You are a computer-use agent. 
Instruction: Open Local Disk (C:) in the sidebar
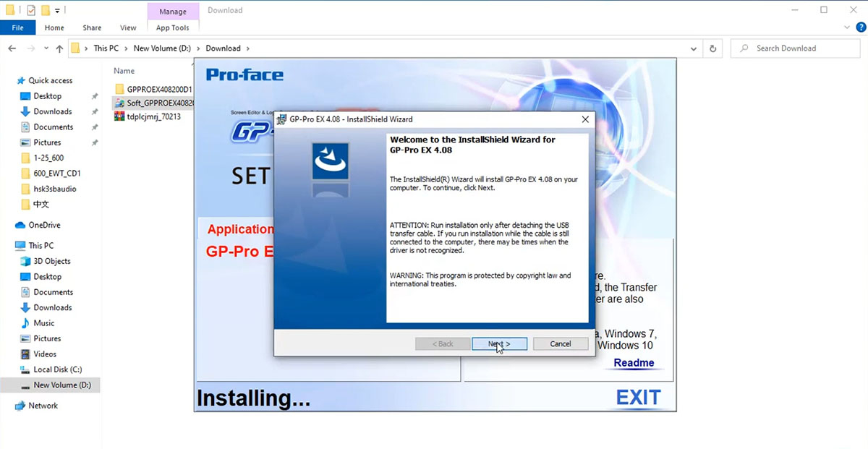58,369
